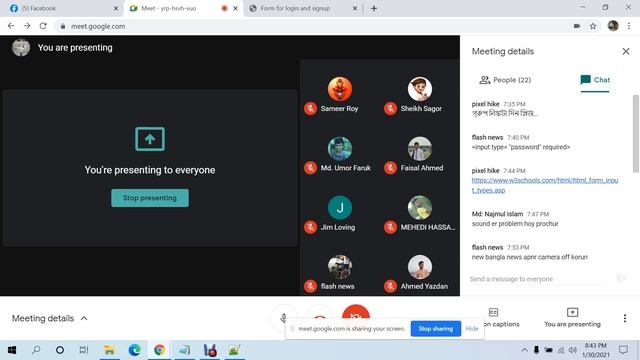The width and height of the screenshot is (640, 360).
Task: Toggle the camera off button
Action: tap(356, 313)
